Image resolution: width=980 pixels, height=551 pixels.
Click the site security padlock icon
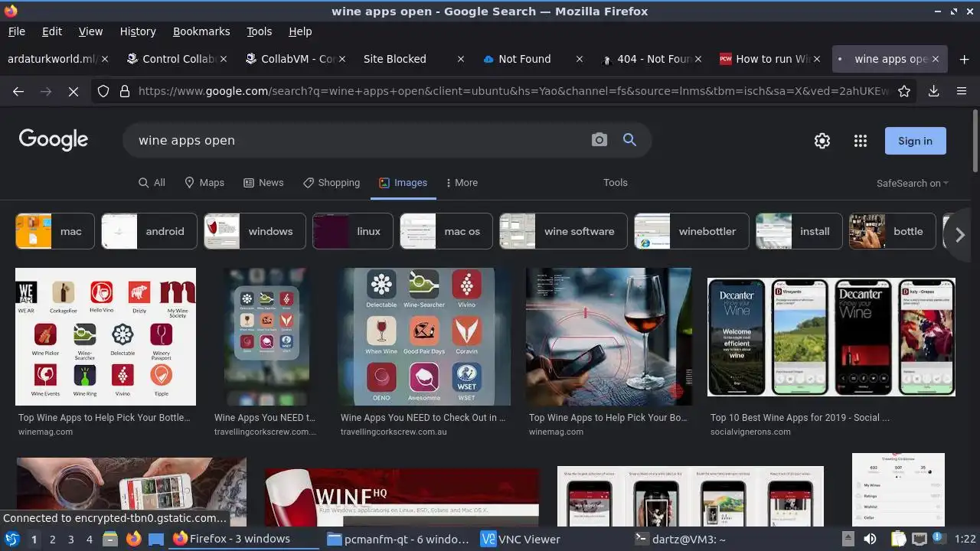click(124, 92)
